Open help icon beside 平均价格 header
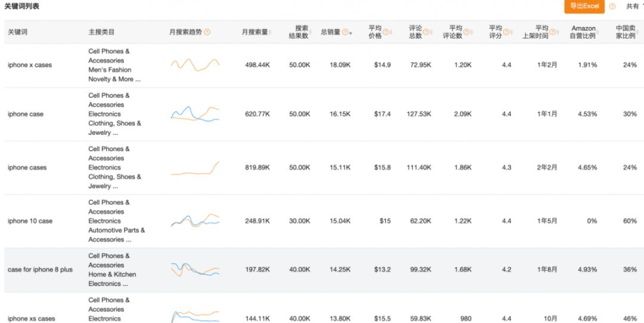The image size is (644, 323). tap(385, 32)
